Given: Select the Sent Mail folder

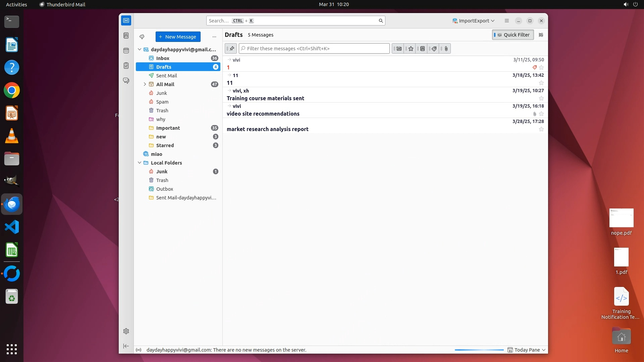Looking at the screenshot, I should pyautogui.click(x=166, y=76).
